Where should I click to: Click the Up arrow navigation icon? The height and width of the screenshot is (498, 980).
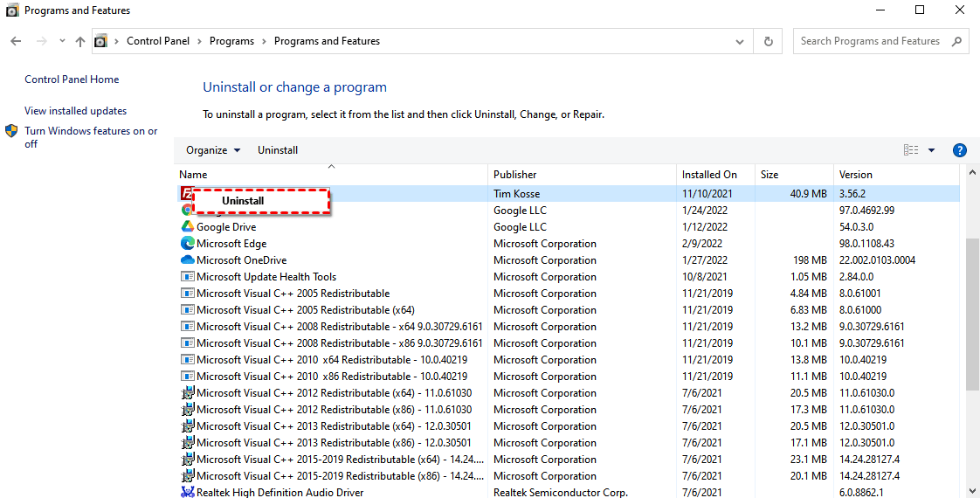(x=80, y=41)
